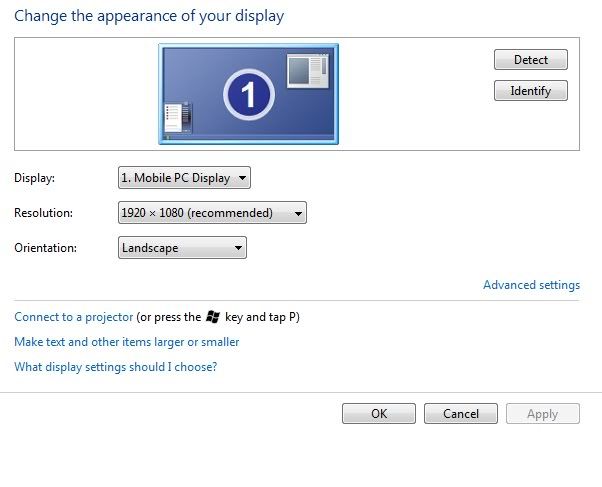Open the Display dropdown showing Mobile PC Display

[184, 177]
